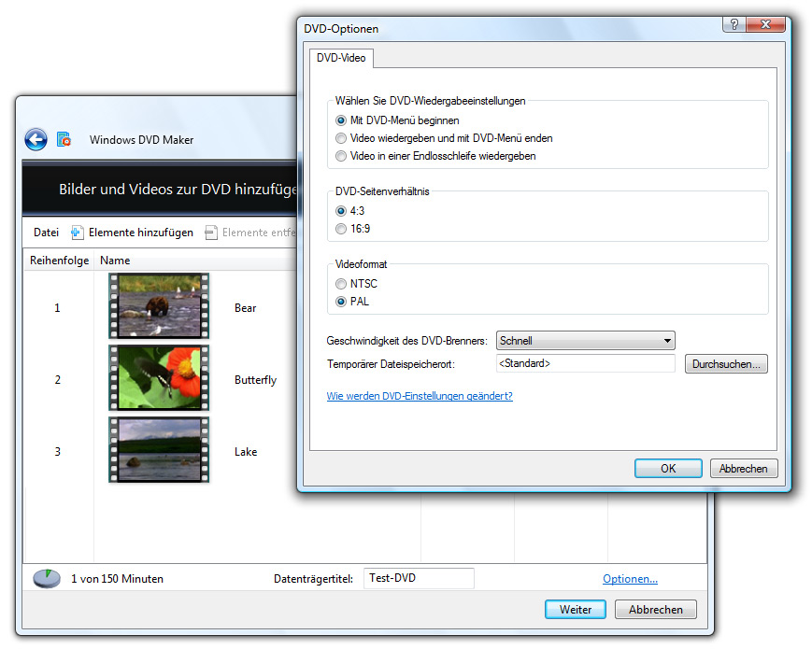Screen dimensions: 812x649
Task: Confirm the dialog with the OK button
Action: pyautogui.click(x=667, y=469)
